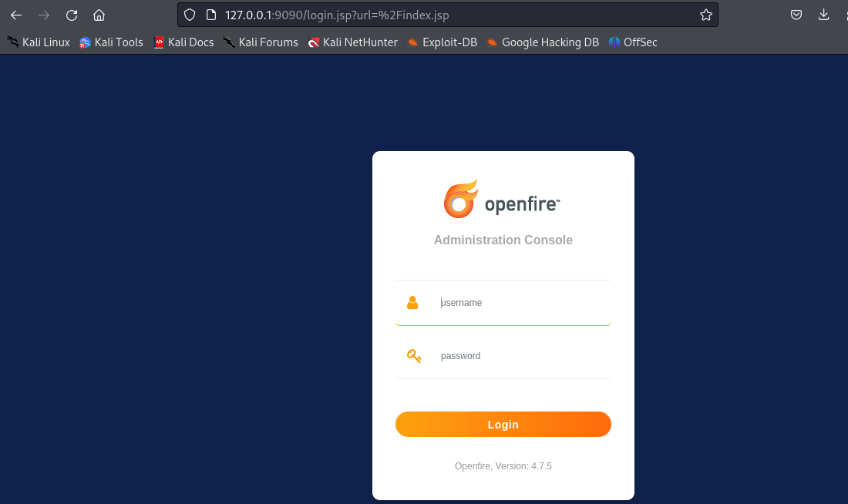Open the Kali NetHunter bookmark
This screenshot has width=848, height=504.
[352, 42]
